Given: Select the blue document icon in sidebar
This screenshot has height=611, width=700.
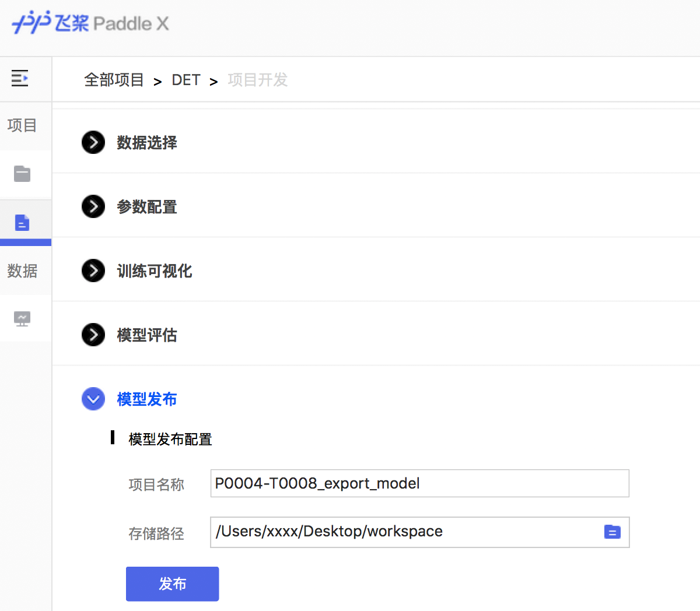Looking at the screenshot, I should click(x=22, y=223).
